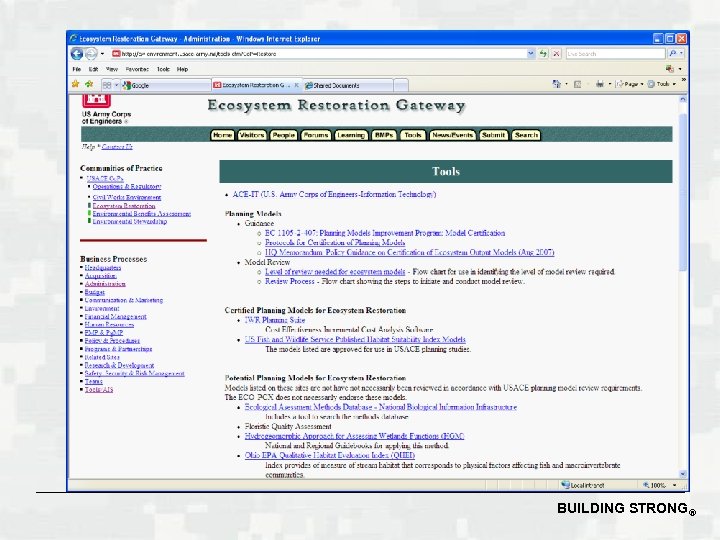Image resolution: width=720 pixels, height=540 pixels.
Task: Click the green Refresh icon beside address bar
Action: click(x=544, y=54)
